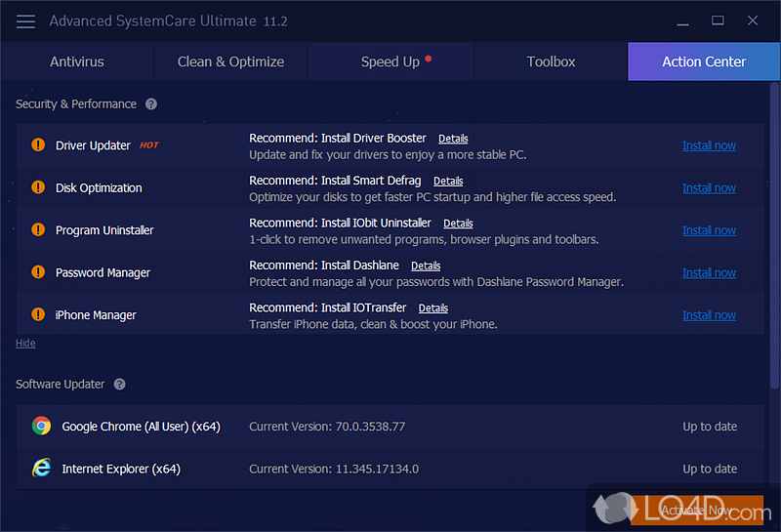Image resolution: width=781 pixels, height=532 pixels.
Task: Click the Security & Performance heading
Action: click(x=76, y=104)
